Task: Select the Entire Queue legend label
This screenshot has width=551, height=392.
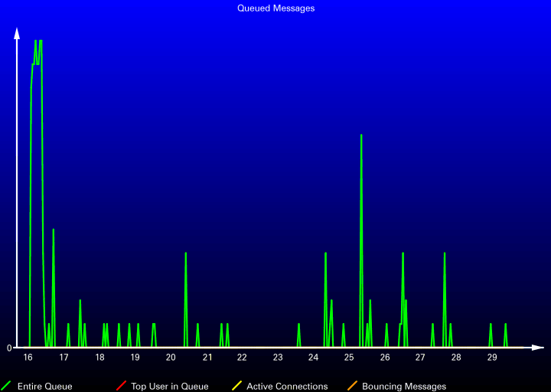Action: coord(44,387)
